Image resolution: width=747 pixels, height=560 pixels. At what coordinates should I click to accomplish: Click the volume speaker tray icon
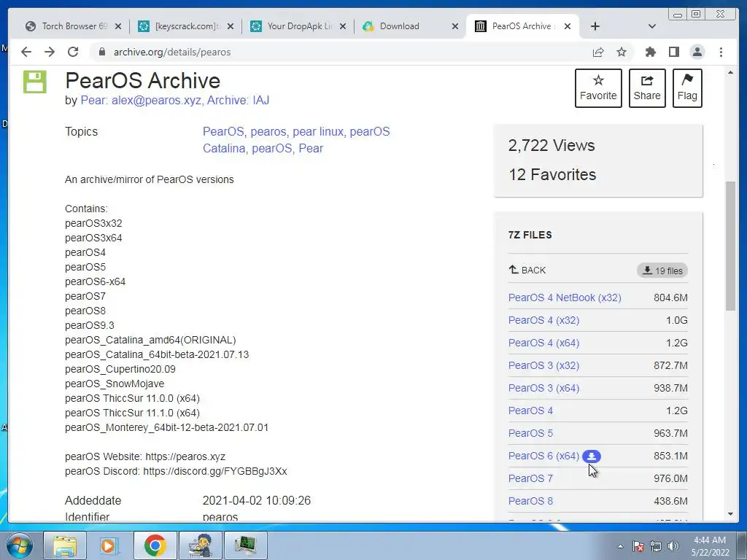[x=673, y=546]
